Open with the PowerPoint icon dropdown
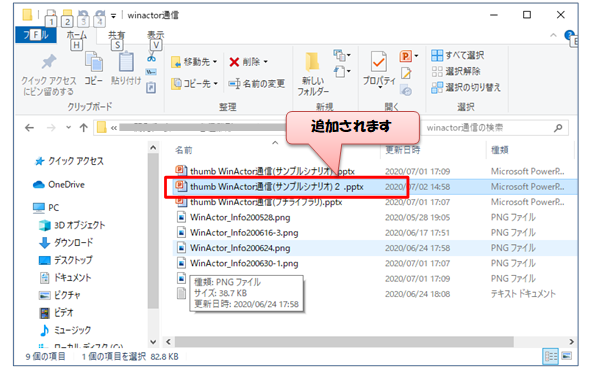Viewport: 601px width, 379px height. (x=409, y=56)
